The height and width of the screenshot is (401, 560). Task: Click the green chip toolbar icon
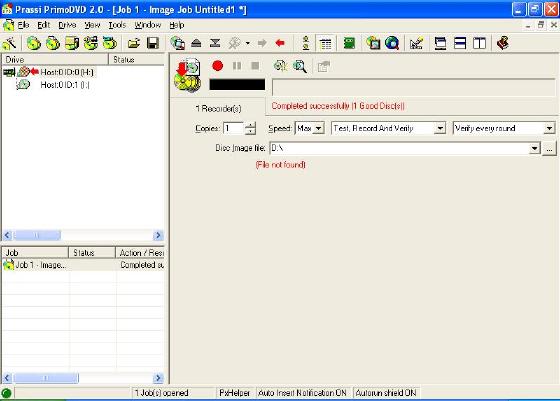[x=349, y=43]
